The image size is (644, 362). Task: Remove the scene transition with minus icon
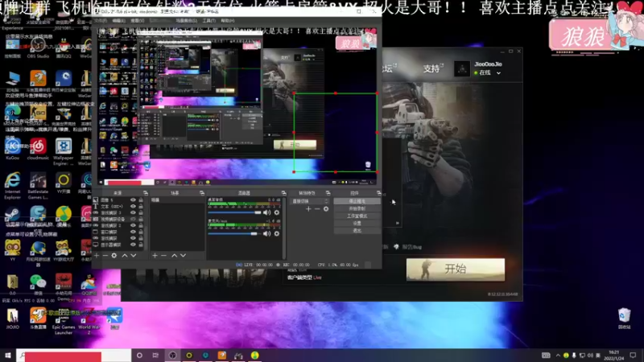tap(317, 209)
